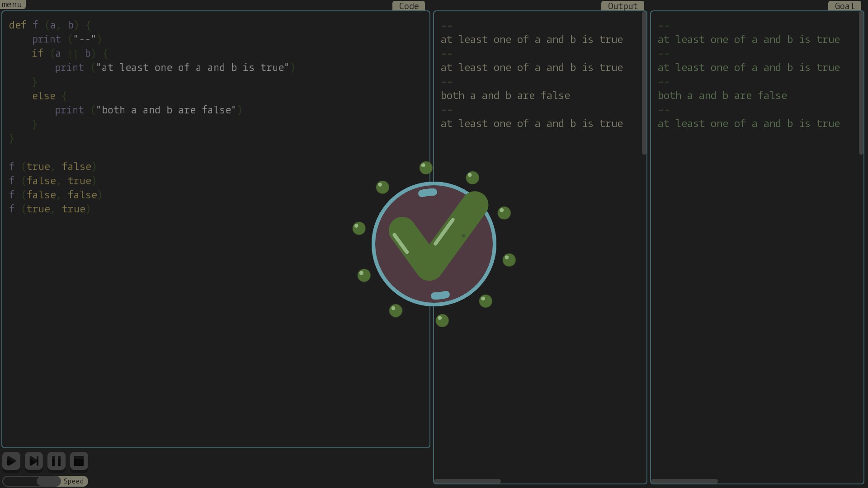Click the big green checkmark badge
This screenshot has height=488, width=868.
pyautogui.click(x=434, y=244)
